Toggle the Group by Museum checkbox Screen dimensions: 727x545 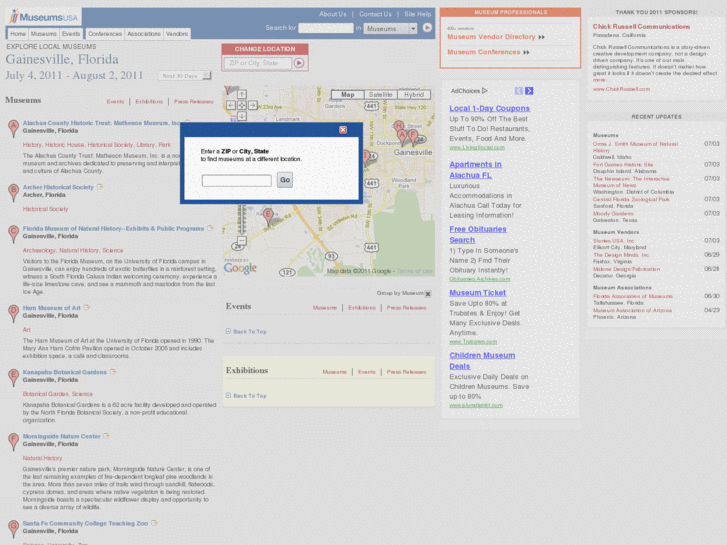point(428,294)
